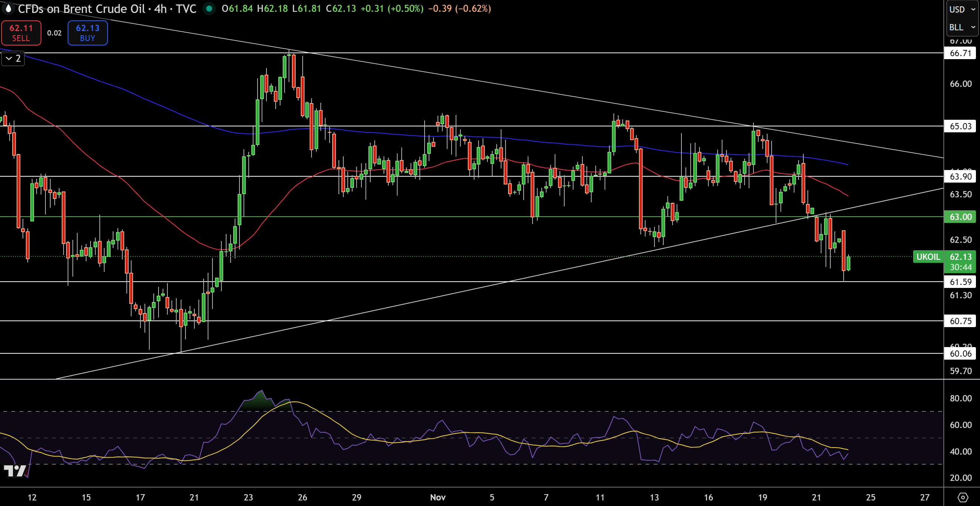Click the green market status dot
The height and width of the screenshot is (506, 980).
(x=209, y=9)
